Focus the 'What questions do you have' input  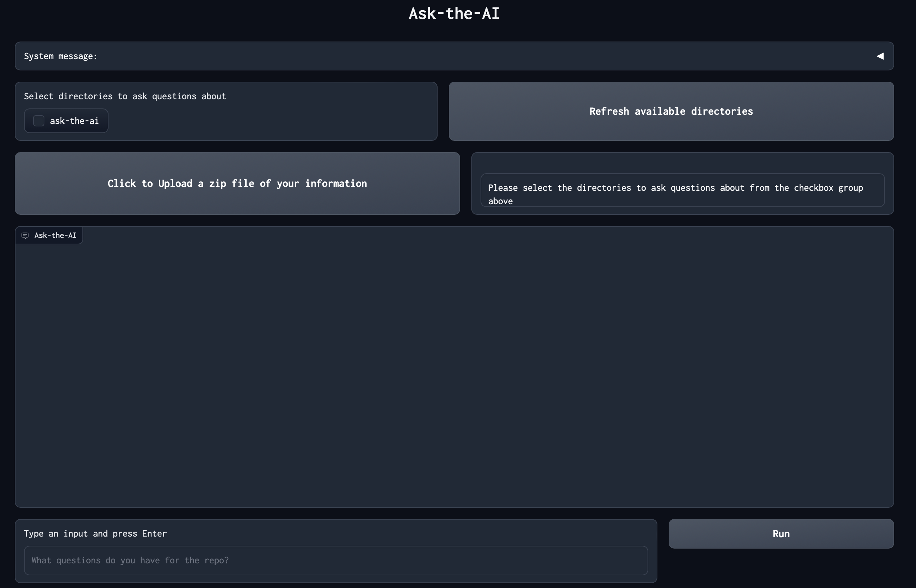[x=335, y=560]
